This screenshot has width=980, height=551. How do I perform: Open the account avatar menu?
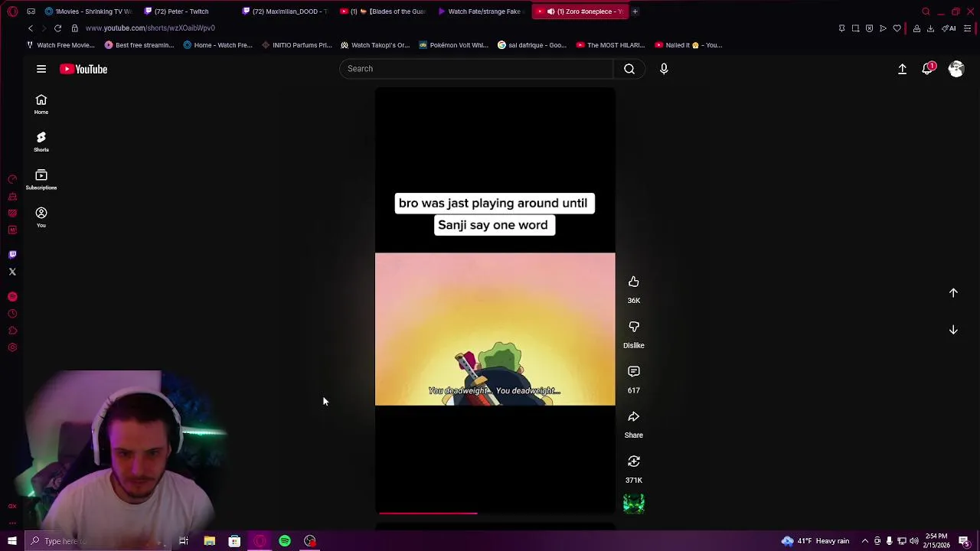click(x=956, y=69)
